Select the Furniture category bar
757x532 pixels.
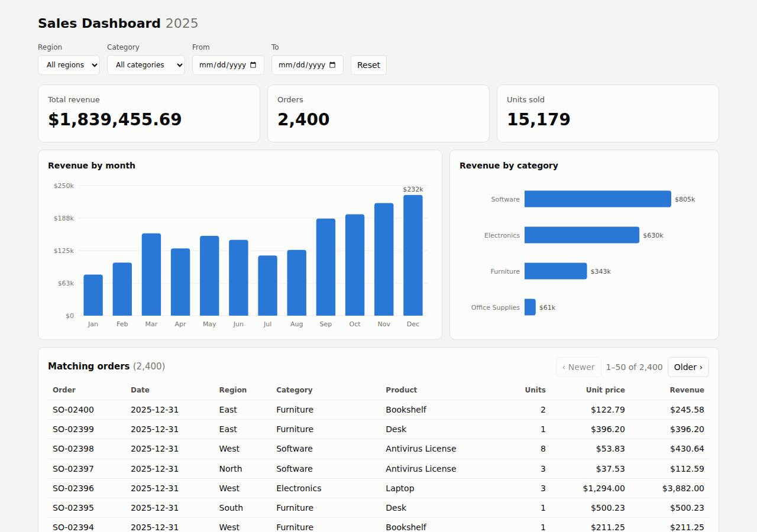556,271
